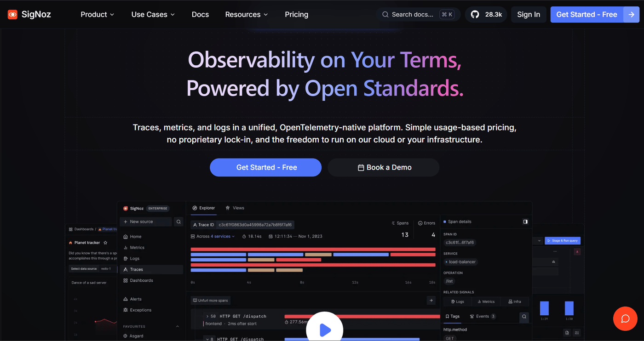Expand the Resources menu
The height and width of the screenshot is (341, 644).
click(x=247, y=15)
